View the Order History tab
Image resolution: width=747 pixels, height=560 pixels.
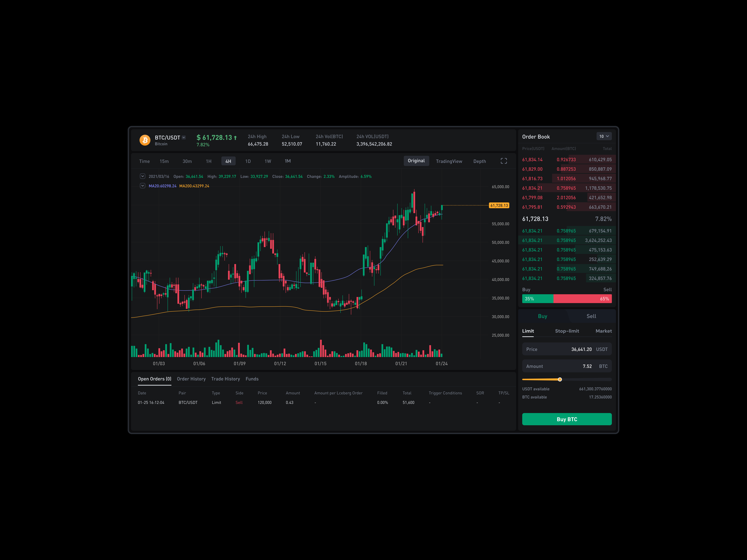[x=191, y=379]
